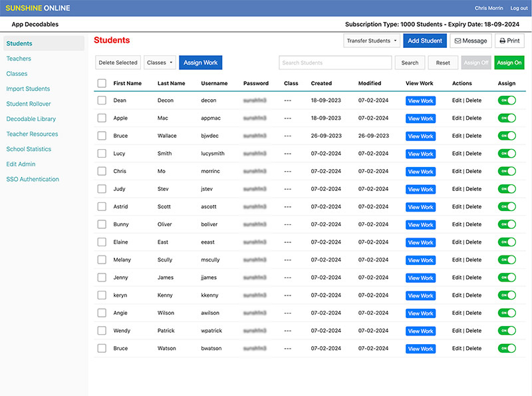The height and width of the screenshot is (396, 532).
Task: Disable the Assign toggle for Judy Stev
Action: click(507, 189)
